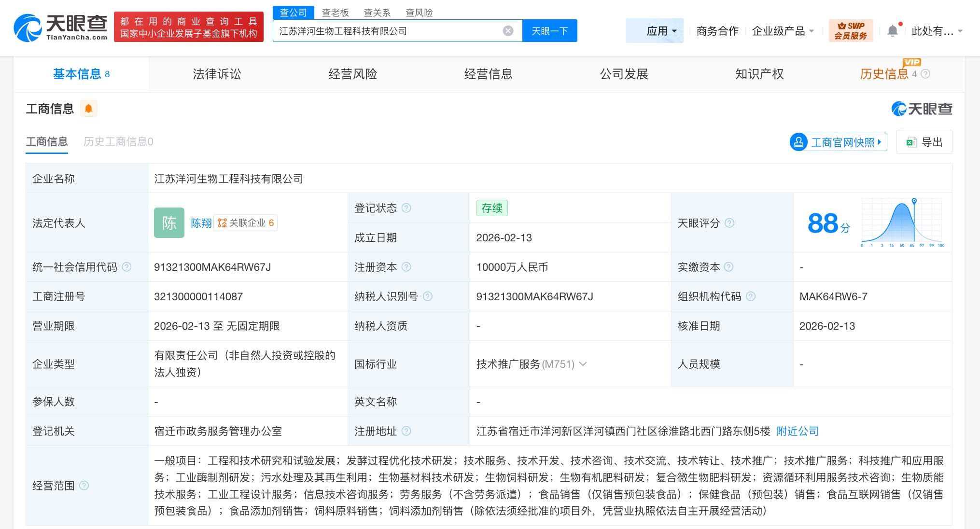980x529 pixels.
Task: Click the help icon beside 注册资本
Action: (x=407, y=267)
